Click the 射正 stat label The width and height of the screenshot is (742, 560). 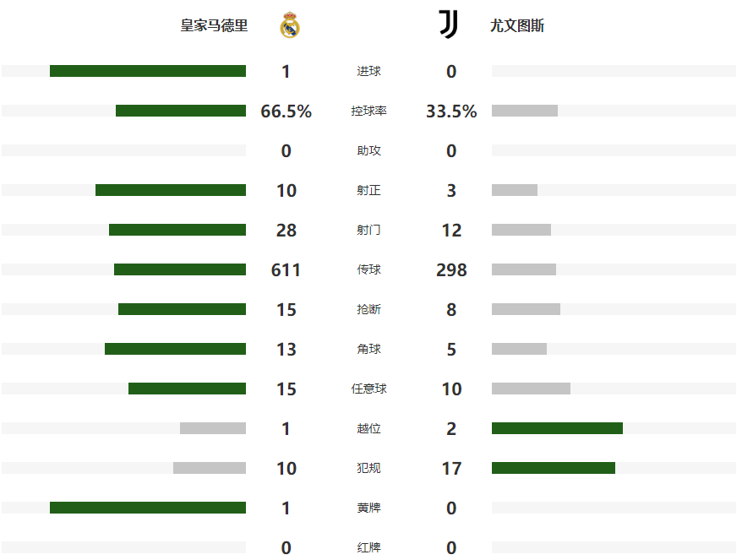pos(368,191)
